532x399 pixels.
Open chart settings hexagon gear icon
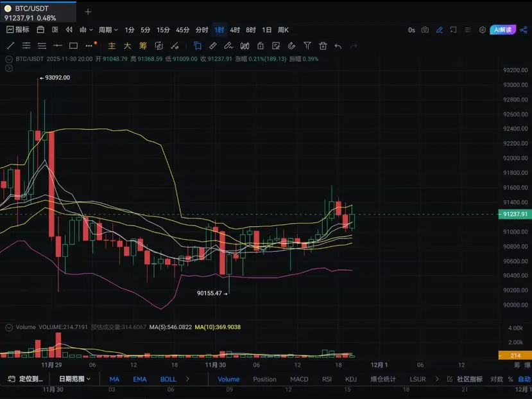pyautogui.click(x=482, y=30)
